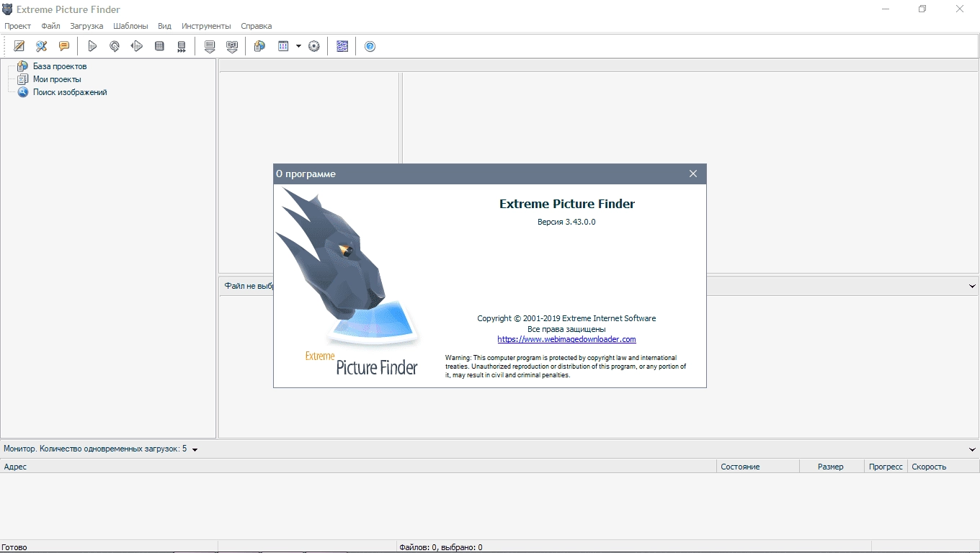Click the Готово status bar text

tap(14, 547)
